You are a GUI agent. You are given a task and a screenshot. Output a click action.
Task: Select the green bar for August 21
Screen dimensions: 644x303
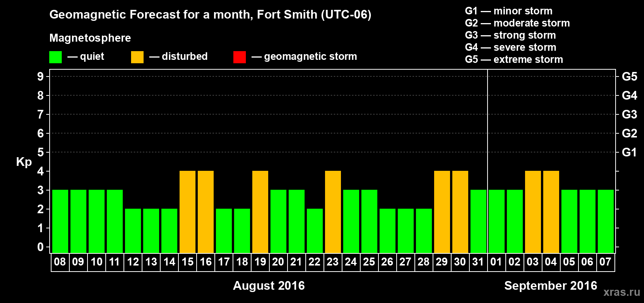[x=297, y=221]
